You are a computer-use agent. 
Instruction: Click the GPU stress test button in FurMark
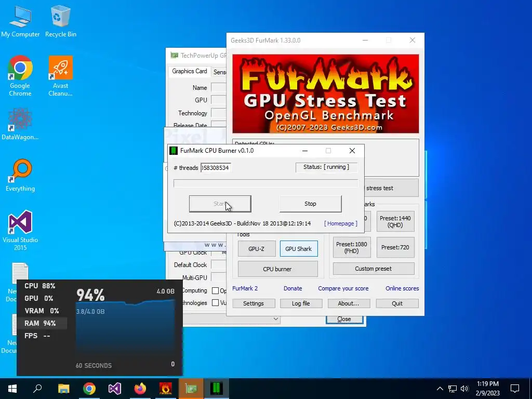pyautogui.click(x=391, y=188)
